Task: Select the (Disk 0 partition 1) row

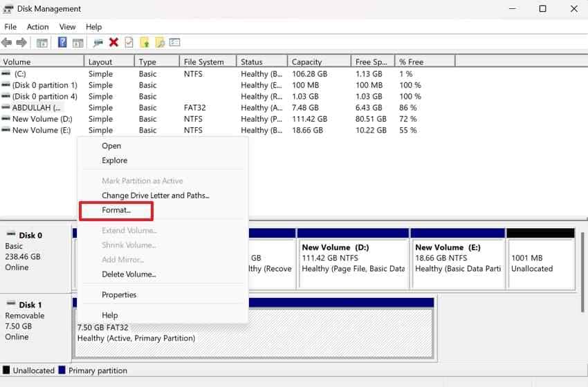Action: [x=228, y=85]
